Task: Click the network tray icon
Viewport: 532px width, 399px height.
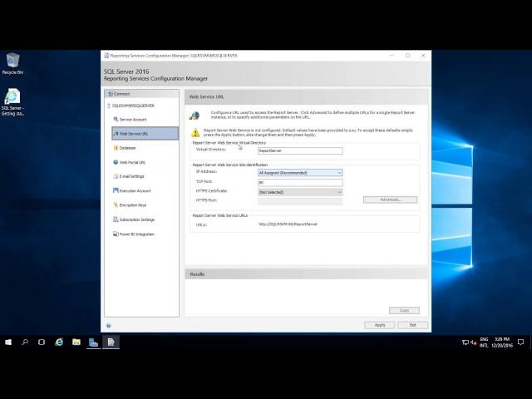Action: pos(465,342)
